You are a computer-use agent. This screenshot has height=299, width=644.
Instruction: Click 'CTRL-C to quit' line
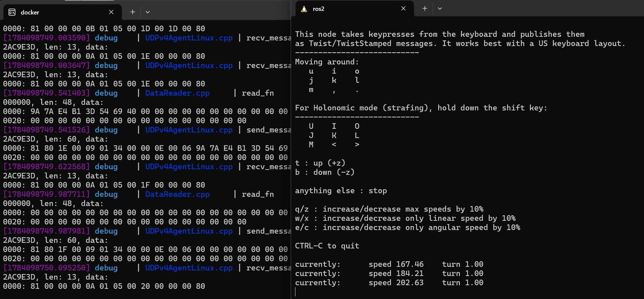327,246
